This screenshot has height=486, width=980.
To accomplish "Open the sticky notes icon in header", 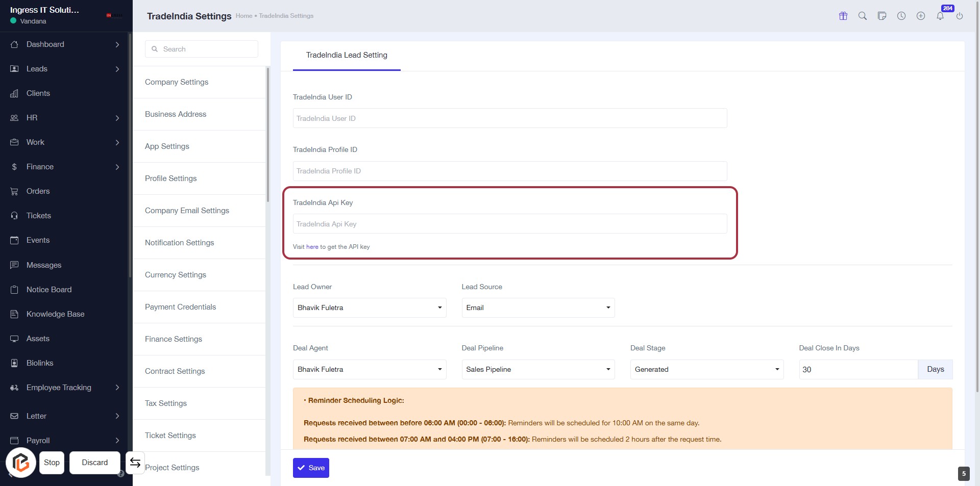I will point(882,16).
